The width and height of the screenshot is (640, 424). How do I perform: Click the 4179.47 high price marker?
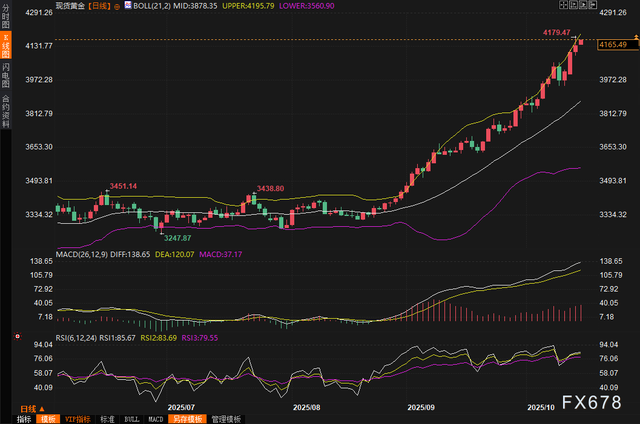click(x=556, y=33)
